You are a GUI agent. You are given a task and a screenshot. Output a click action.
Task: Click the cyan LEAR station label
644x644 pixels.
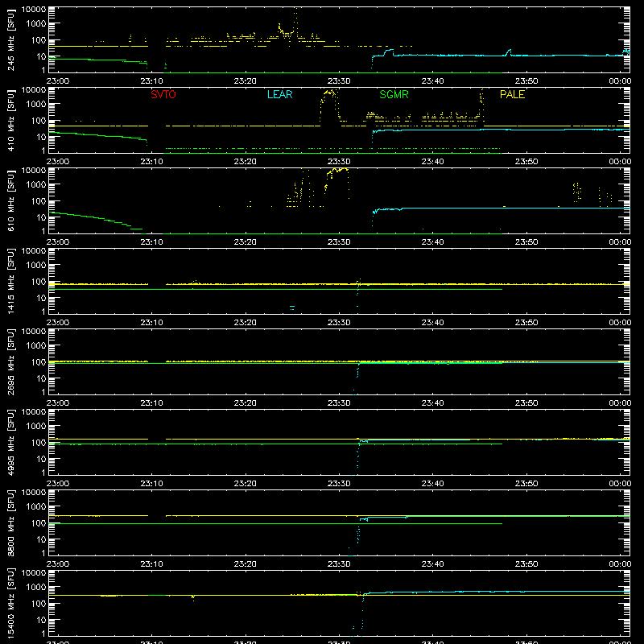279,94
